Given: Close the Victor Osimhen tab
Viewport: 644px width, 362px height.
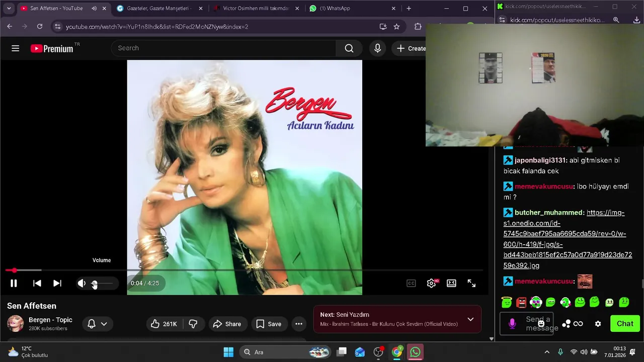Looking at the screenshot, I should [297, 9].
